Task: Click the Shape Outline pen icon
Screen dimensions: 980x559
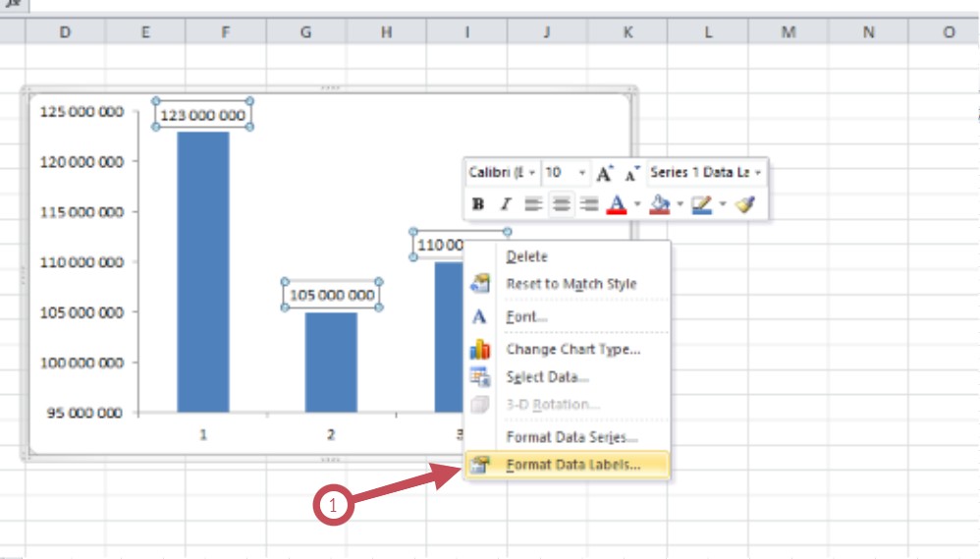Action: pyautogui.click(x=701, y=204)
